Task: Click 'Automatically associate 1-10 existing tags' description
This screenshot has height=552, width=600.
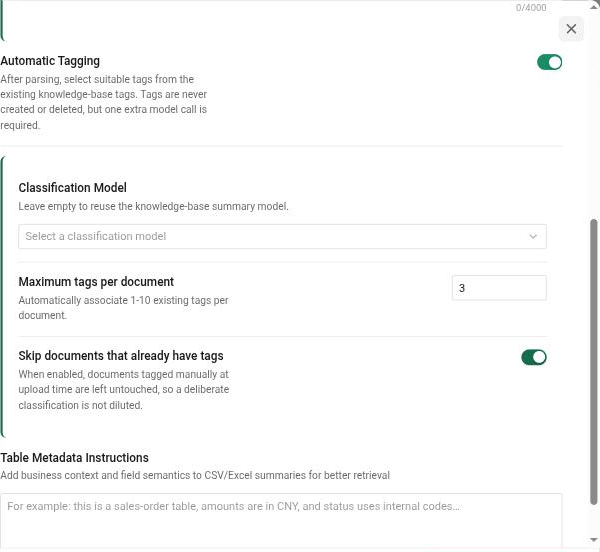Action: [123, 308]
